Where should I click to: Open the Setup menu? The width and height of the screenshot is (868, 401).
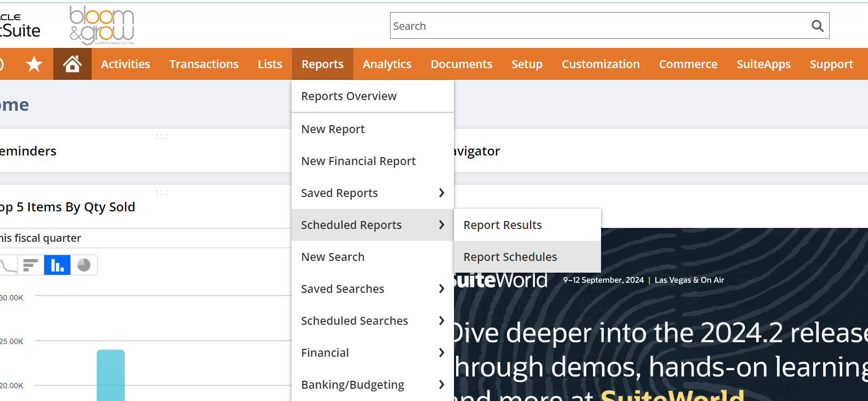[527, 64]
